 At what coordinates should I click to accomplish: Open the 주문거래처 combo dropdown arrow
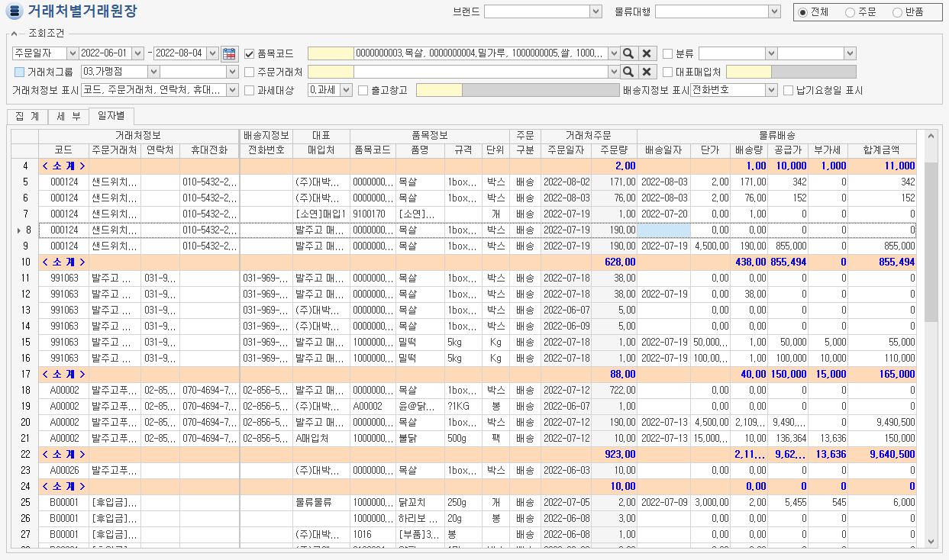(x=613, y=72)
